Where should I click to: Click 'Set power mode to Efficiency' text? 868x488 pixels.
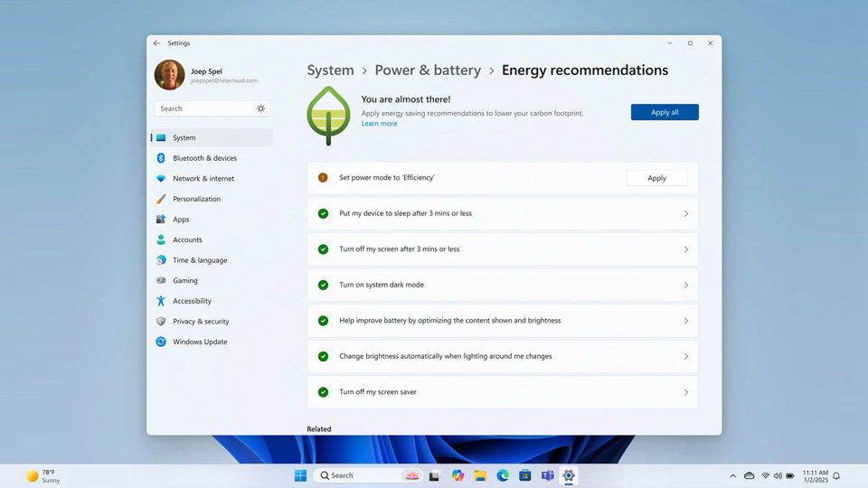point(386,178)
